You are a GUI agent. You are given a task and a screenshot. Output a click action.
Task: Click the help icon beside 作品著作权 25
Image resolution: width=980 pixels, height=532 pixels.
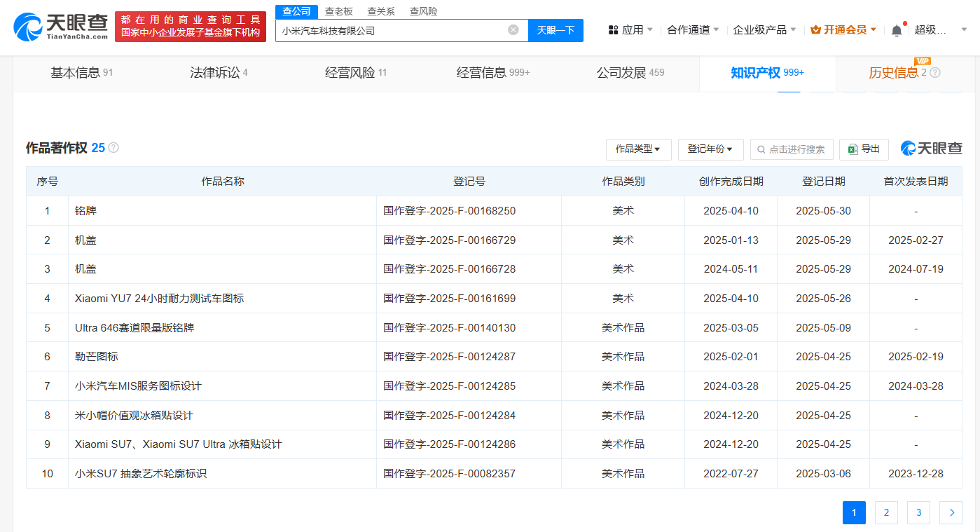point(113,148)
